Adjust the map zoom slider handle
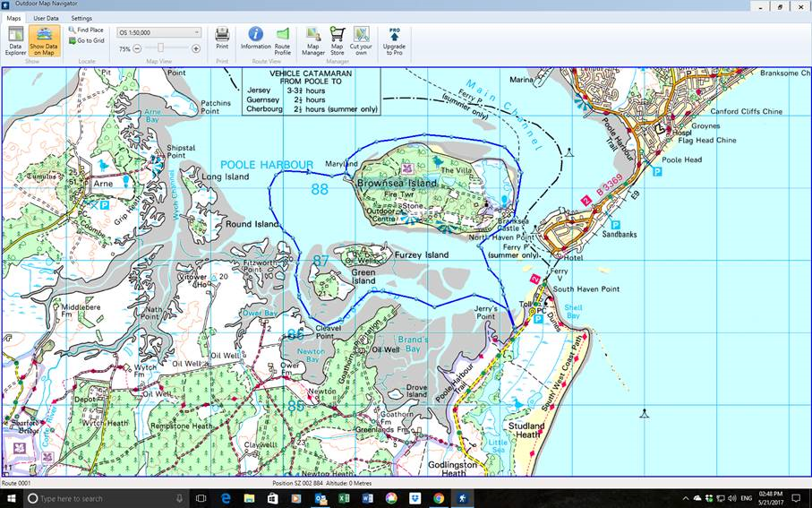This screenshot has width=812, height=508. pyautogui.click(x=160, y=48)
